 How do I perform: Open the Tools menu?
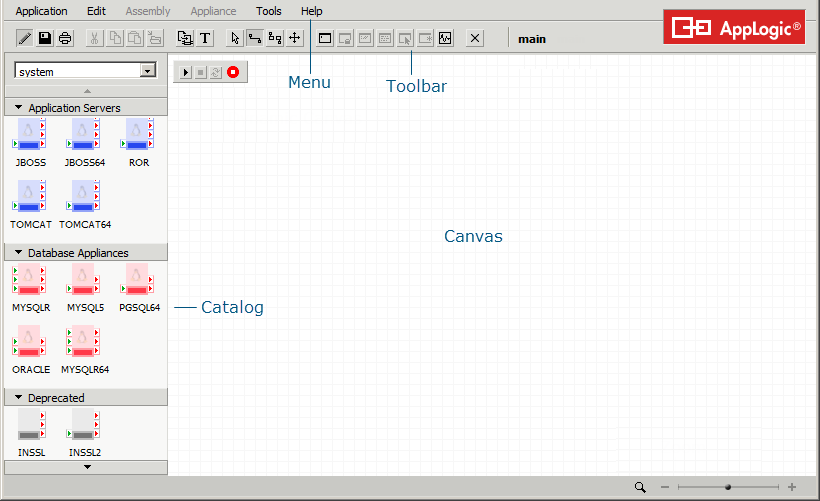[269, 11]
